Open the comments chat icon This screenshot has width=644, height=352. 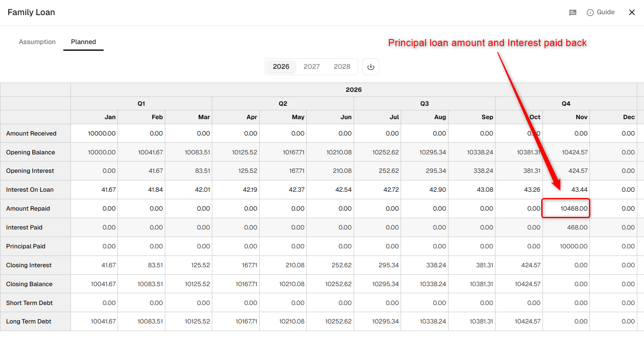pyautogui.click(x=573, y=13)
